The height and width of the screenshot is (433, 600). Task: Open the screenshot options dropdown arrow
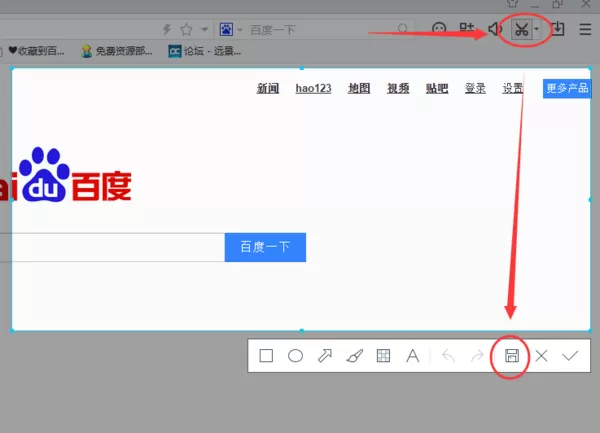pyautogui.click(x=536, y=29)
